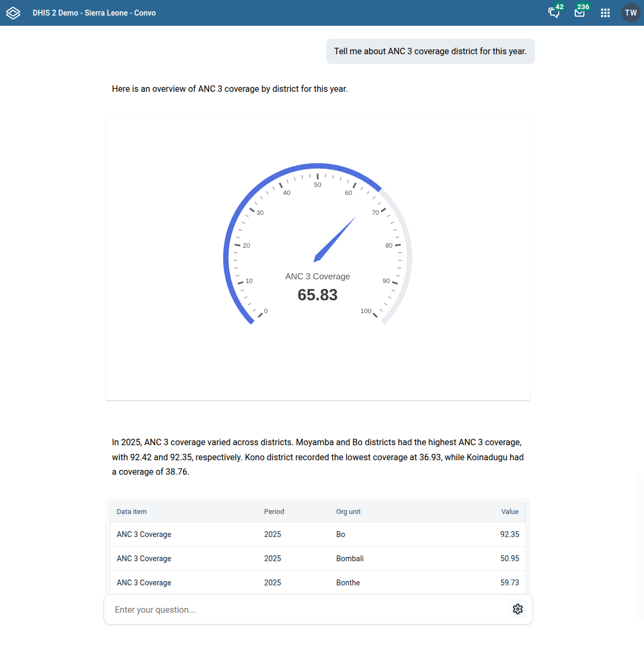Click the TW user profile avatar
Screen dimensions: 644x645
click(x=631, y=13)
